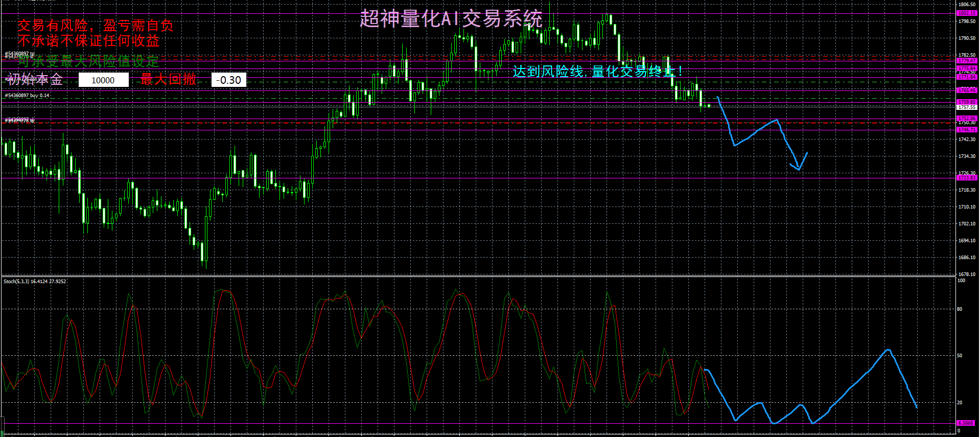Viewport: 980px width, 437px height.
Task: Click the 1723.83 magenta price tag
Action: (x=966, y=178)
